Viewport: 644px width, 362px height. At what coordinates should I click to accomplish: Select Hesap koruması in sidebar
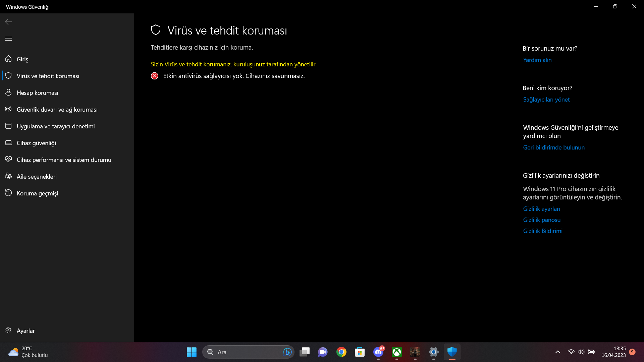tap(37, 93)
